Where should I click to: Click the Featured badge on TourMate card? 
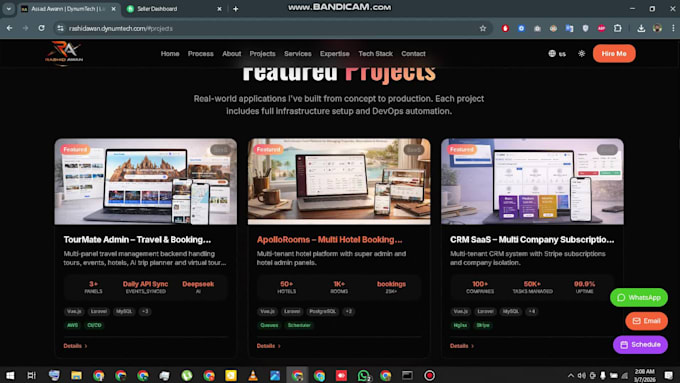pyautogui.click(x=75, y=149)
